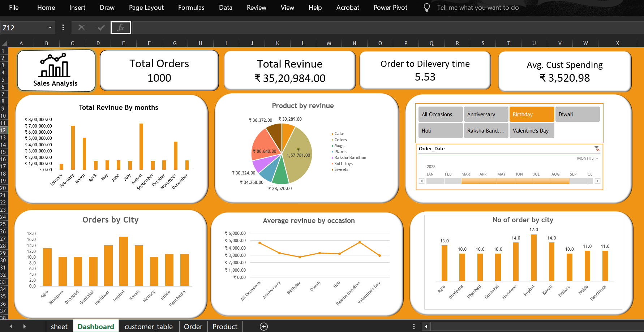Screen dimensions: 644x332
Task: Click the Average revinue by occasion title
Action: (x=309, y=220)
